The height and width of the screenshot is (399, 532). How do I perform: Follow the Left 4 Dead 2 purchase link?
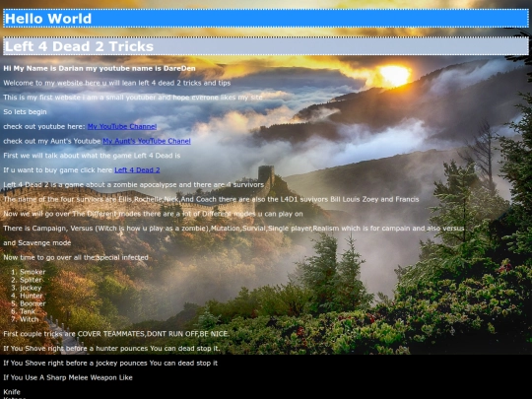[x=137, y=170]
